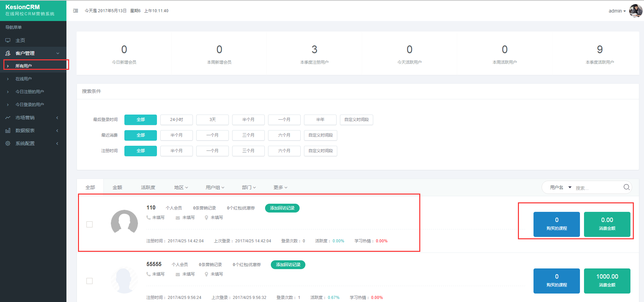Viewport: 644px width, 302px height.
Task: Tick the checkbox for user 55555
Action: point(89,281)
